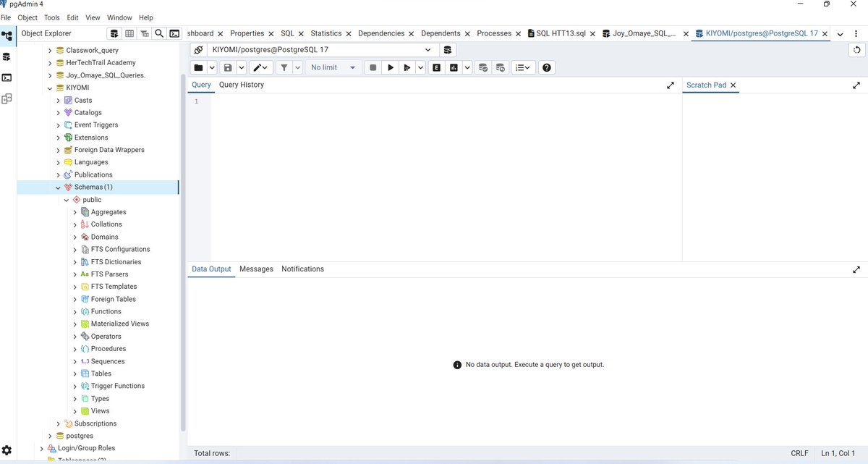Select Object Explorer icon in left sidebar
This screenshot has height=464, width=868.
click(7, 36)
